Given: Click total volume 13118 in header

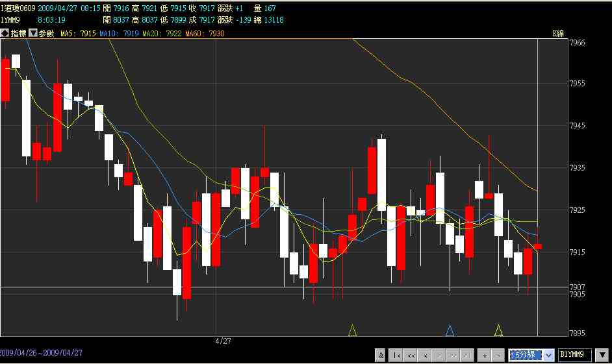Looking at the screenshot, I should [x=274, y=20].
